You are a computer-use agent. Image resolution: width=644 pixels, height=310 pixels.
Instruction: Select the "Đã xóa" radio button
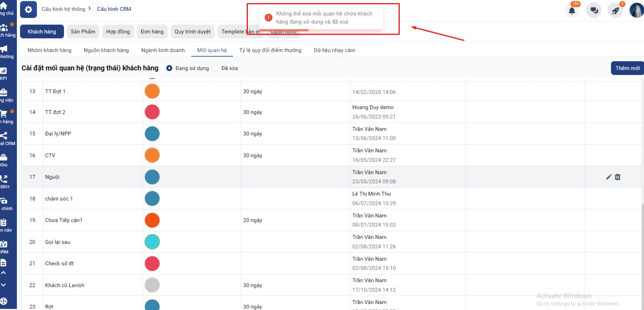coord(215,68)
